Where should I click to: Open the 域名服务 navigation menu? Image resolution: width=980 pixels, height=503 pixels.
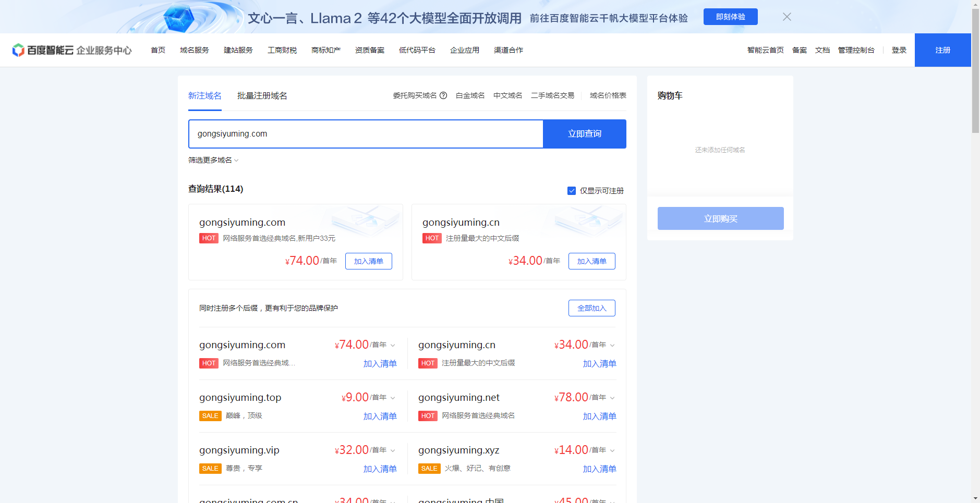(193, 50)
